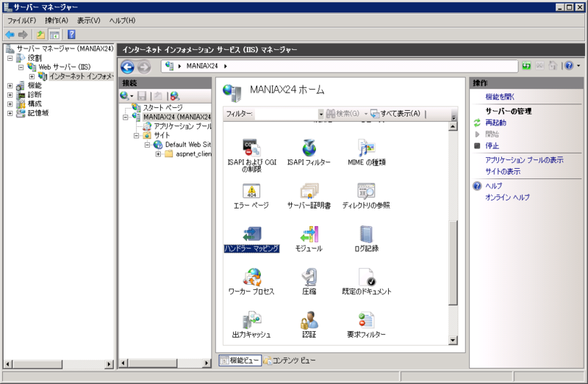
Task: Click the 機能を開く link
Action: (x=500, y=97)
